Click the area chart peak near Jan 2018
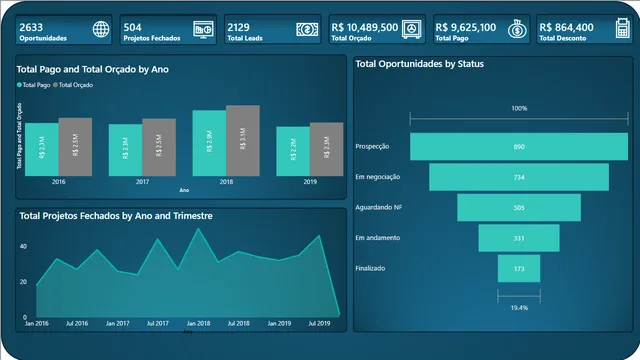The height and width of the screenshot is (360, 640). coord(198,229)
